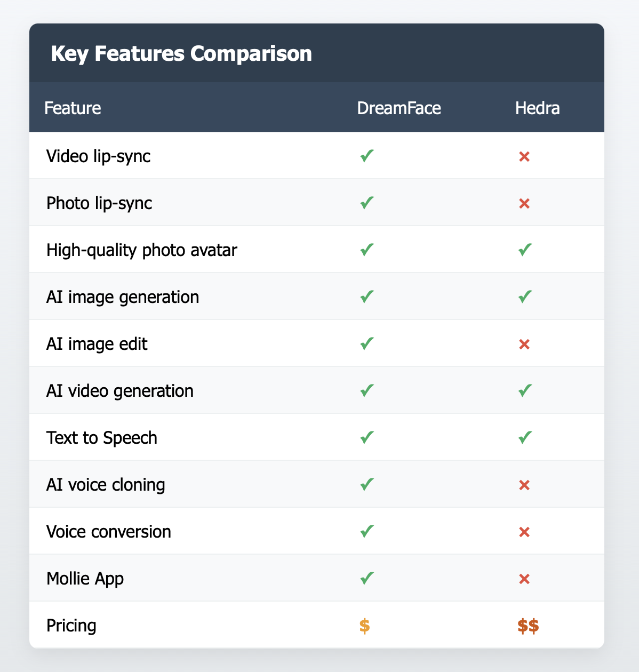Click DreamFace checkmark for AI image generation

pos(366,297)
